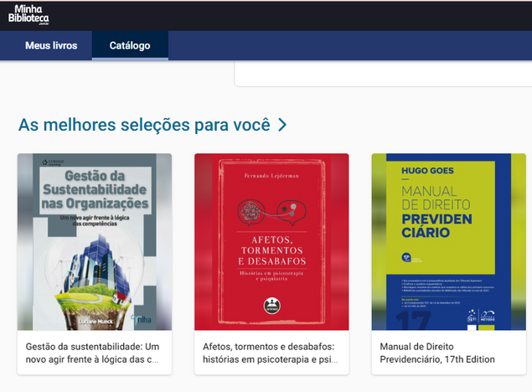Image resolution: width=532 pixels, height=392 pixels.
Task: Click the Método publisher logo on blue cover
Action: (488, 316)
